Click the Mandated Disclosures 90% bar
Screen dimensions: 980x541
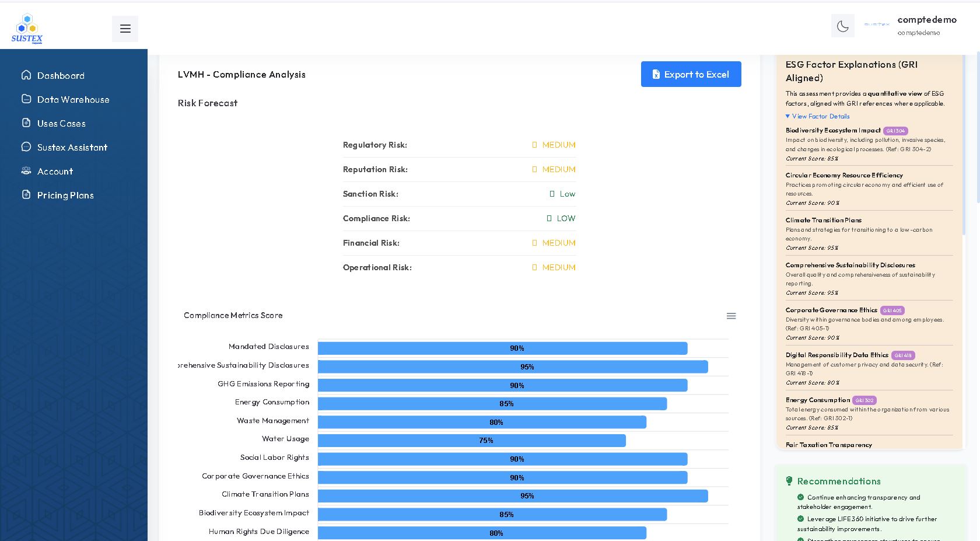point(502,348)
